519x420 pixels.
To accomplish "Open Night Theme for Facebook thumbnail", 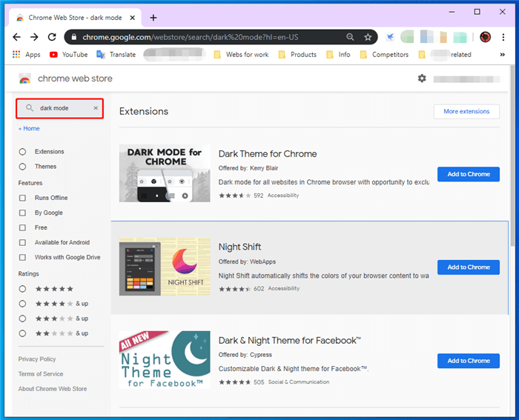I will pos(165,360).
